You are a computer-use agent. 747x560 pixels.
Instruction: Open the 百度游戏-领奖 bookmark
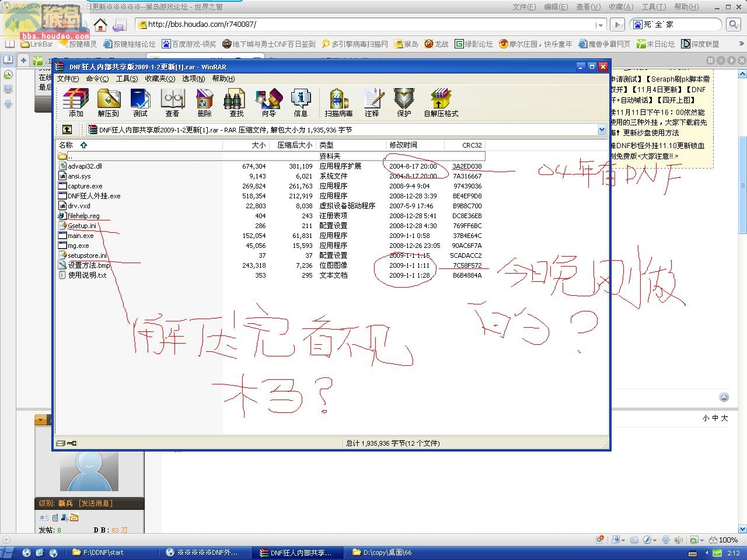189,44
